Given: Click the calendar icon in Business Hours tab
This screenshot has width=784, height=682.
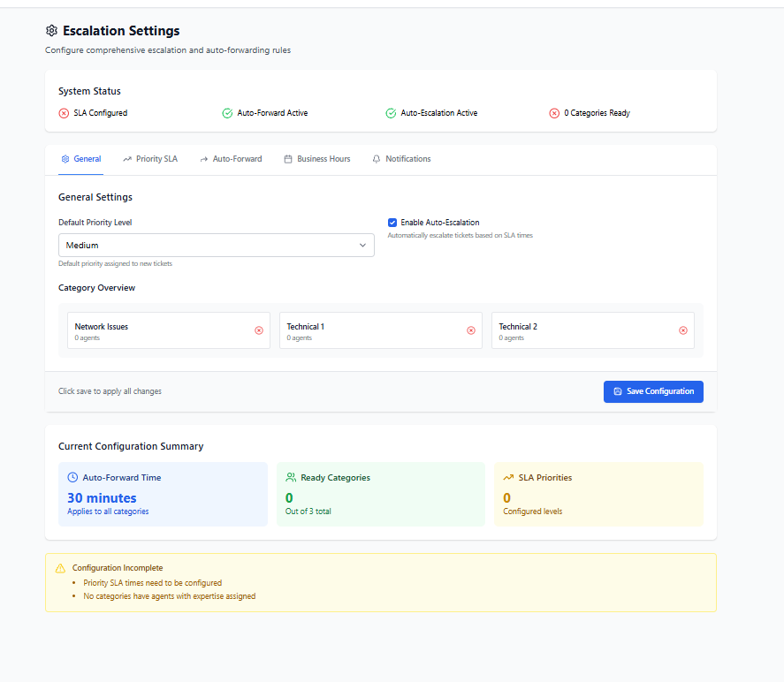Looking at the screenshot, I should [x=288, y=159].
